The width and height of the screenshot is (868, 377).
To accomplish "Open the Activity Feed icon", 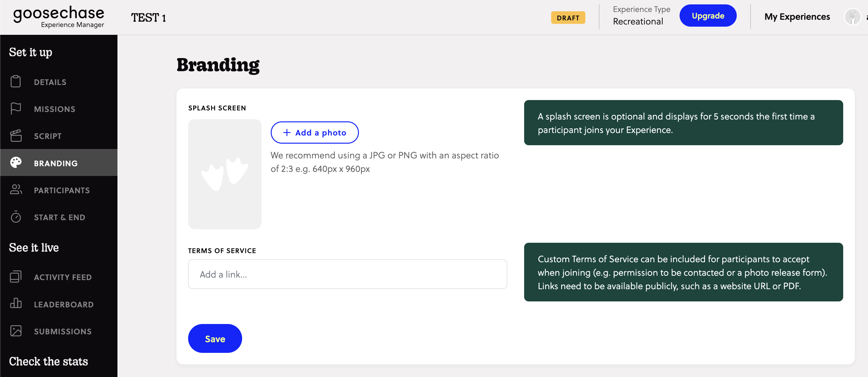I will 15,277.
